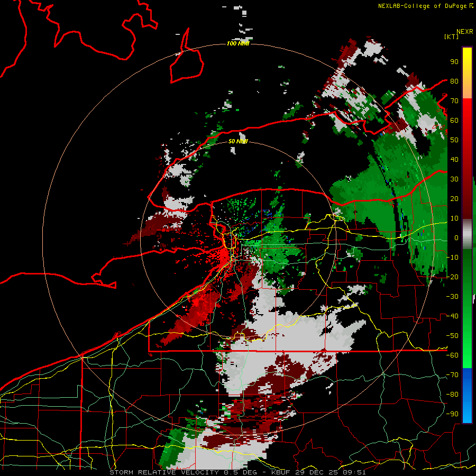This screenshot has height=476, width=476.
Task: Click the "STORM RELATIVE VELOCITY 0.5 DEG" caption
Action: [x=183, y=472]
